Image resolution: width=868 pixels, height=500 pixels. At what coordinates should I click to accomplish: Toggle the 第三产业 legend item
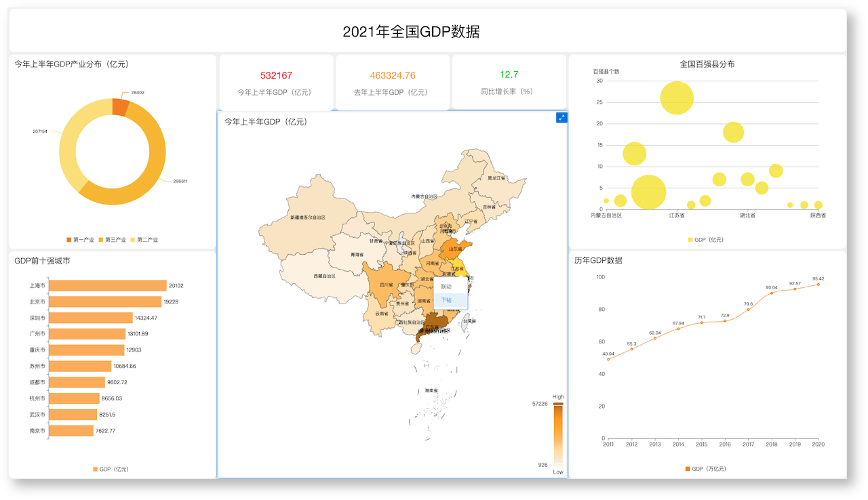pyautogui.click(x=112, y=240)
